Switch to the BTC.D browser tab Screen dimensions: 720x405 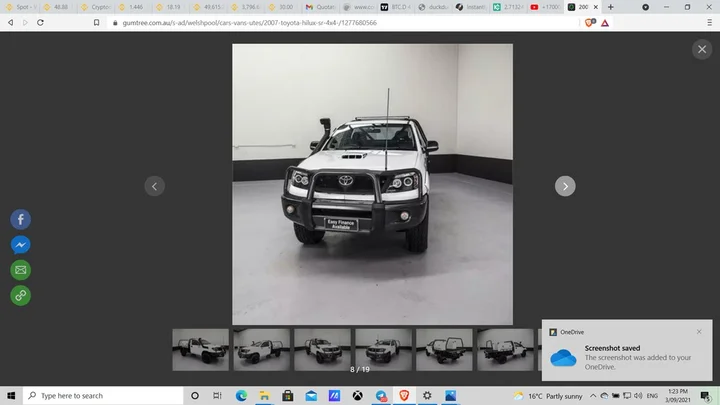[397, 7]
